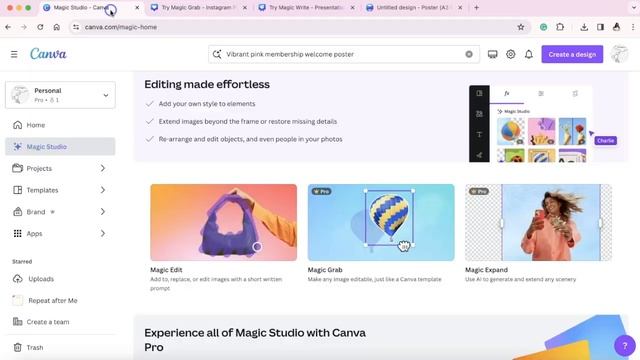
Task: Expand the Brand submenu chevron
Action: tap(103, 211)
